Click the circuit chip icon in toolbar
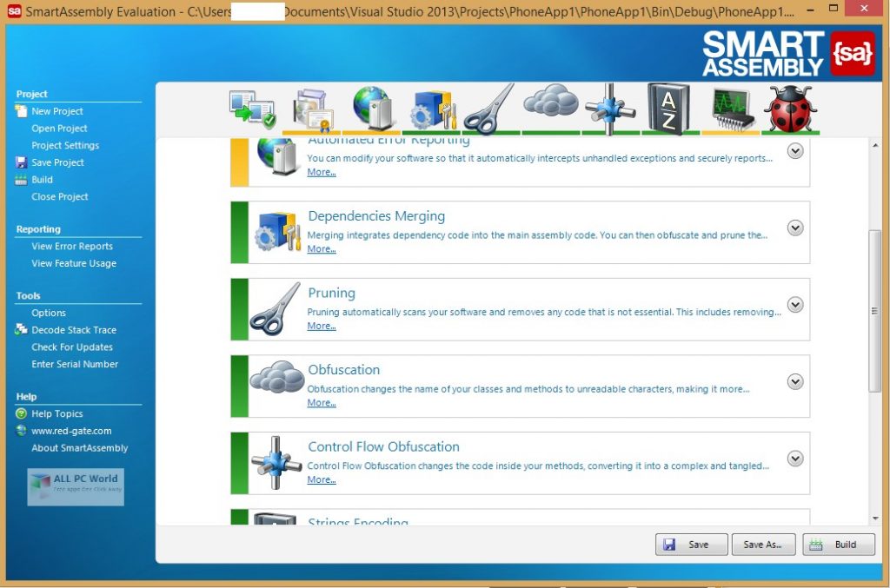890x588 pixels. (x=730, y=108)
